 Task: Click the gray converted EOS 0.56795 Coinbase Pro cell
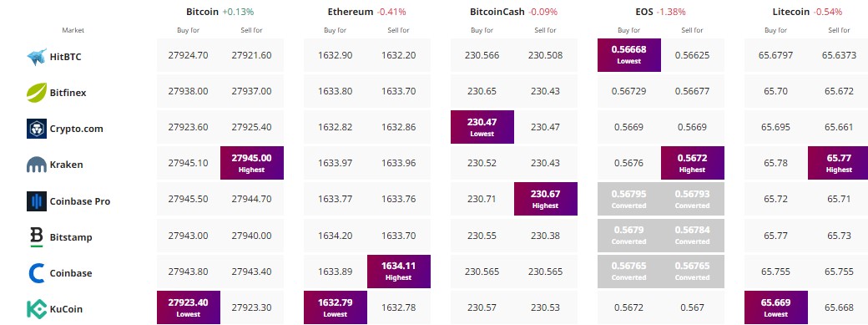pos(628,199)
